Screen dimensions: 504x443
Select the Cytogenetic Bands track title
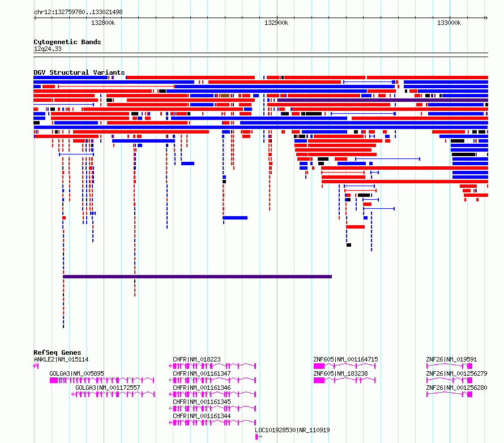[x=67, y=42]
